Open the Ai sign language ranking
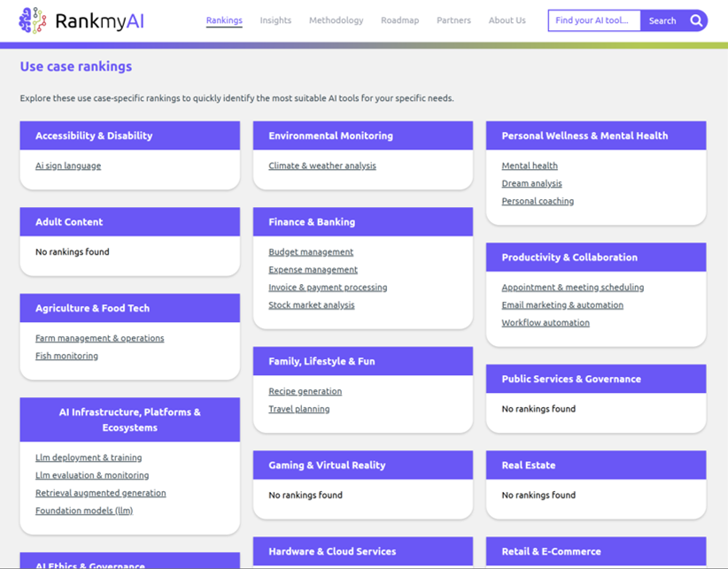The height and width of the screenshot is (569, 728). point(68,165)
